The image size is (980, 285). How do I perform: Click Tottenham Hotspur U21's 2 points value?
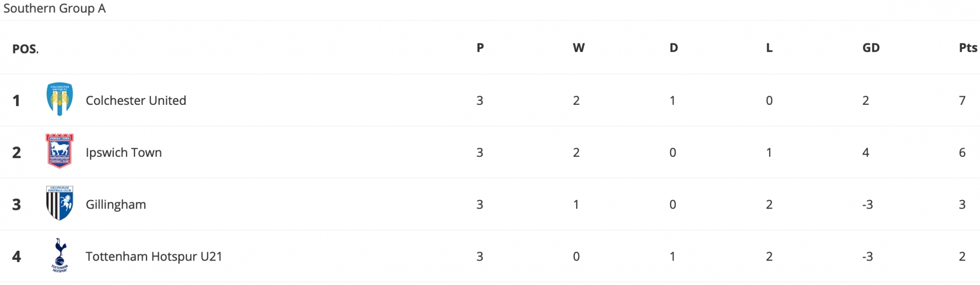click(962, 256)
